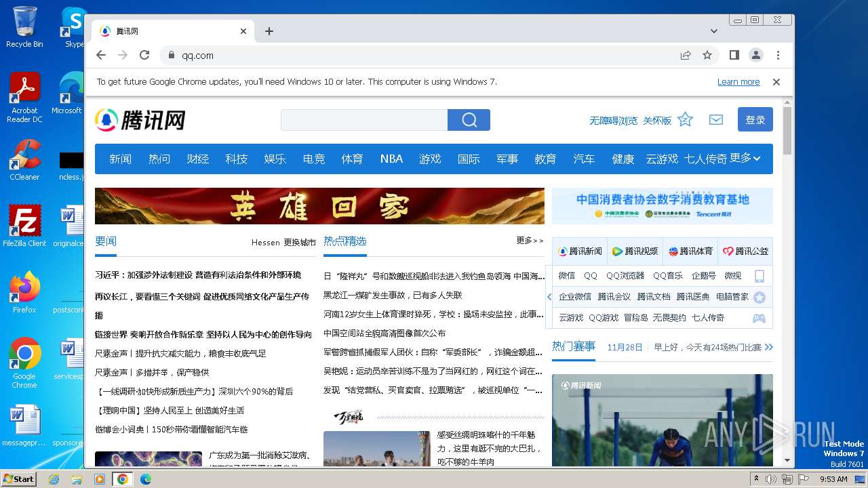This screenshot has width=868, height=488.
Task: Click the mobile phone icon in product panel
Action: tap(759, 276)
